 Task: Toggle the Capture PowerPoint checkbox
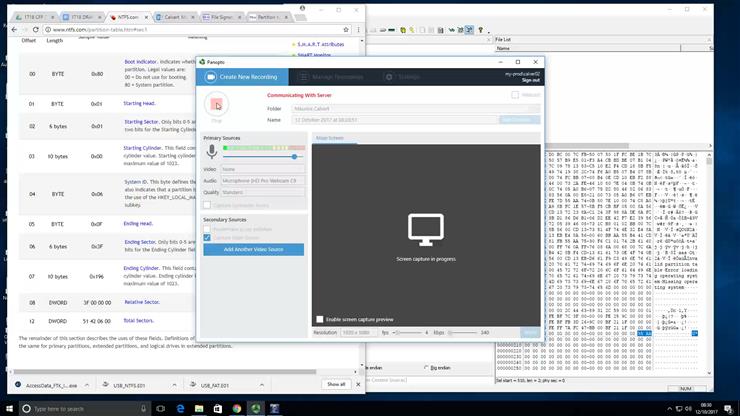(207, 229)
